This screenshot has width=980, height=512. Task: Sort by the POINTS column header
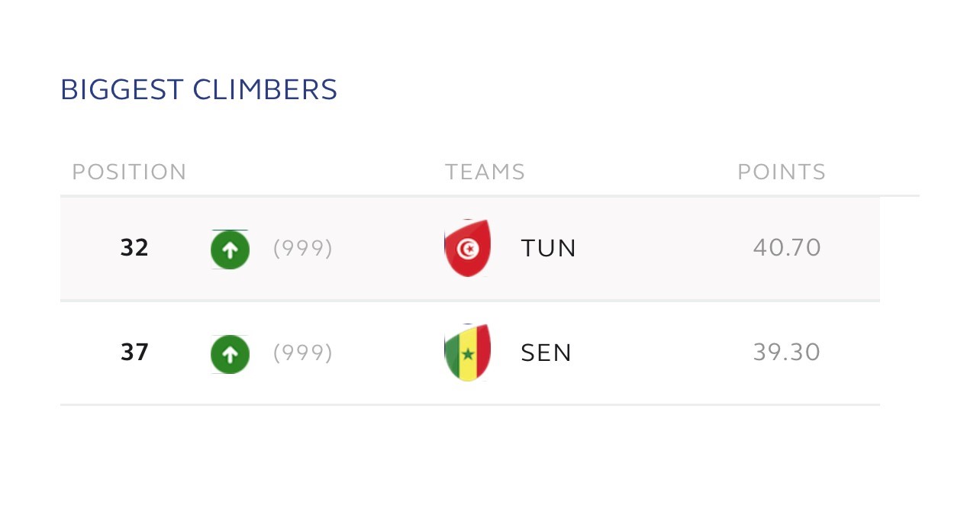click(x=781, y=172)
